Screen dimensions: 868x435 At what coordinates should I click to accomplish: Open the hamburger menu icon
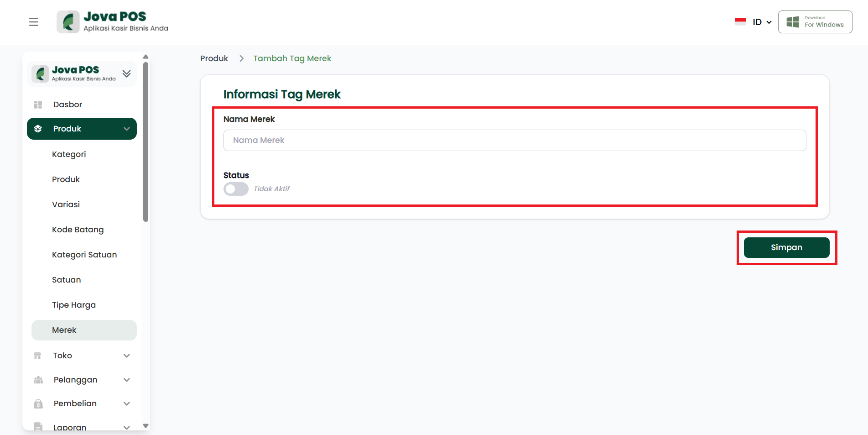[x=34, y=22]
